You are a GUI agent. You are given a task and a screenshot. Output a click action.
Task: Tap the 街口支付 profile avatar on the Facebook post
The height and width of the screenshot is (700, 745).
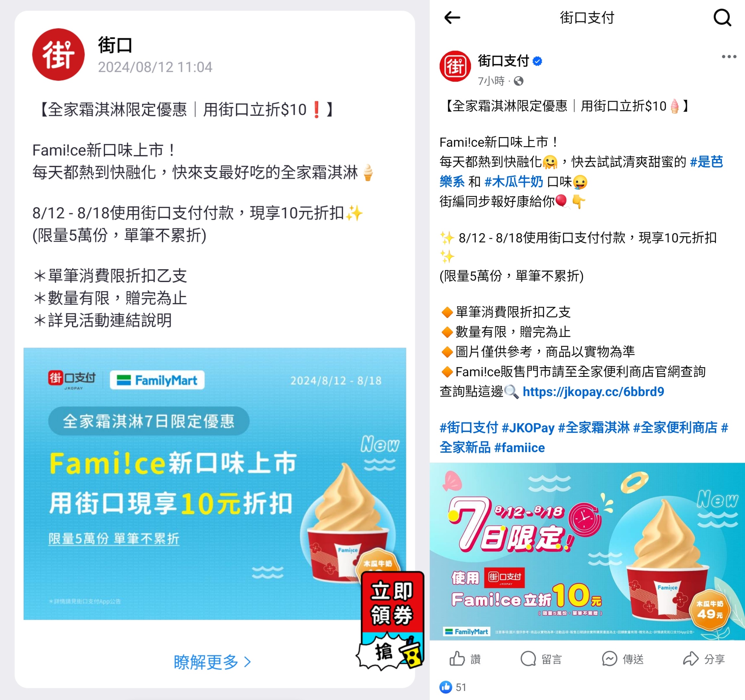pyautogui.click(x=455, y=67)
